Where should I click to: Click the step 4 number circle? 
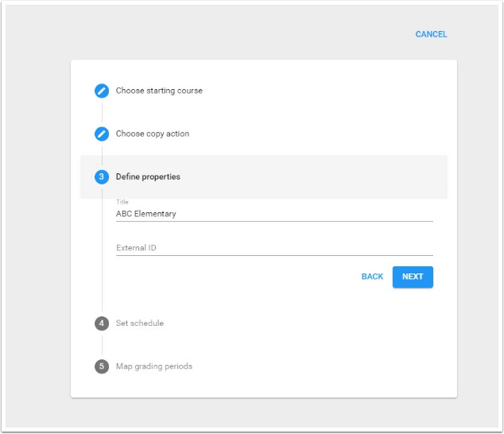click(x=102, y=324)
